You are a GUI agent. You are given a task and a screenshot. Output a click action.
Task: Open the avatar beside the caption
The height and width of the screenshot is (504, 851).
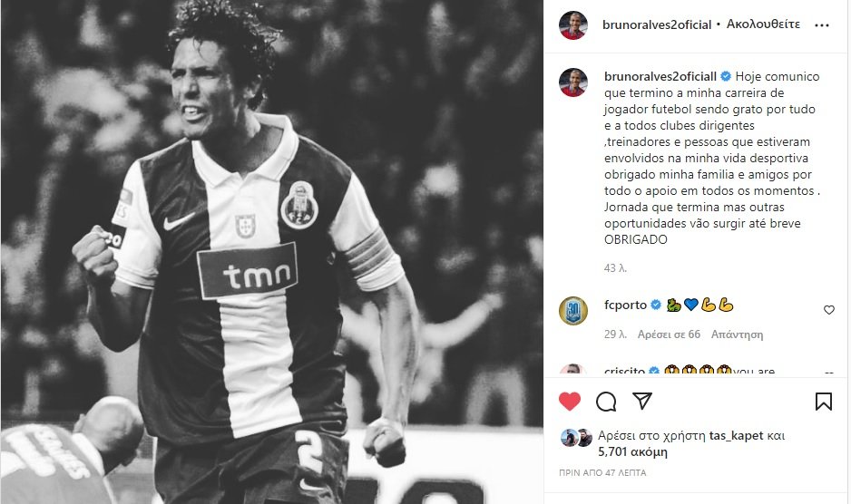[x=573, y=82]
